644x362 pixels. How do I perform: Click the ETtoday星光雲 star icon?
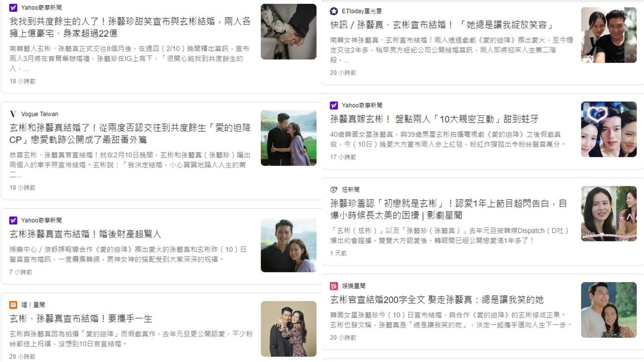[x=334, y=11]
